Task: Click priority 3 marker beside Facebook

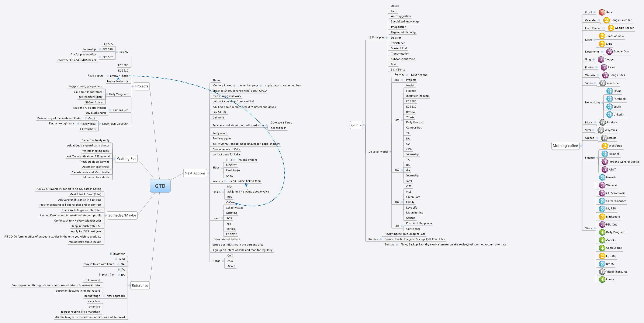Action: pyautogui.click(x=609, y=99)
